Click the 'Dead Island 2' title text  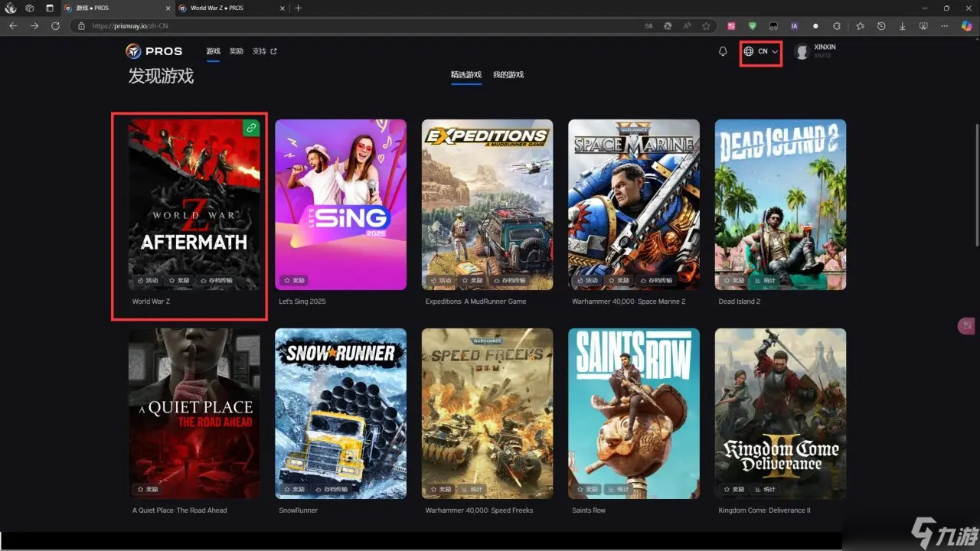coord(740,302)
